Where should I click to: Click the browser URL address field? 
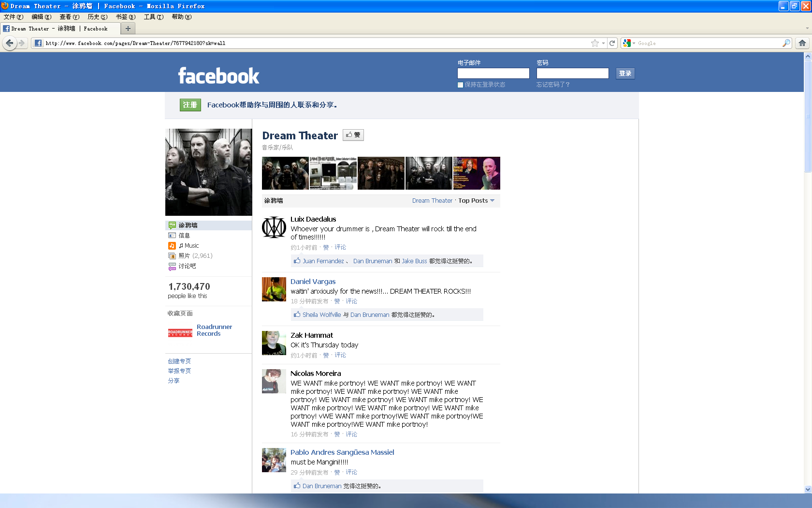click(x=317, y=43)
